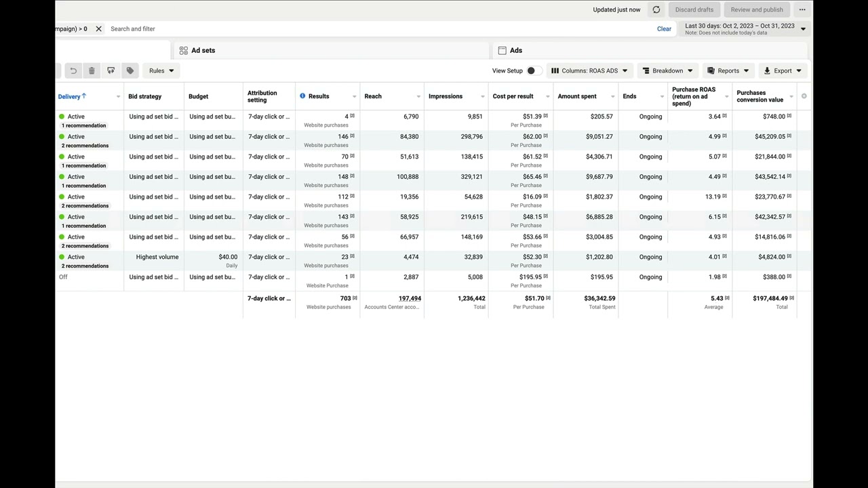Viewport: 868px width, 488px height.
Task: Expand the Breakdown dropdown
Action: pyautogui.click(x=668, y=70)
